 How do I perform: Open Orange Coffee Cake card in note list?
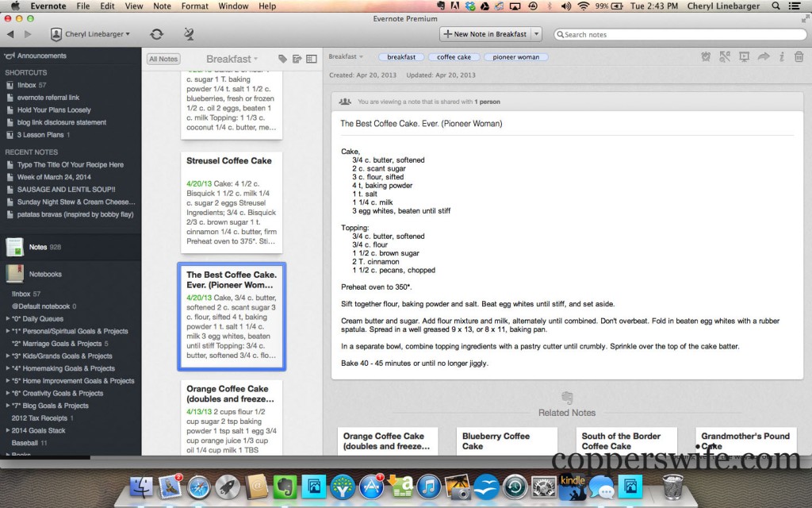click(232, 418)
